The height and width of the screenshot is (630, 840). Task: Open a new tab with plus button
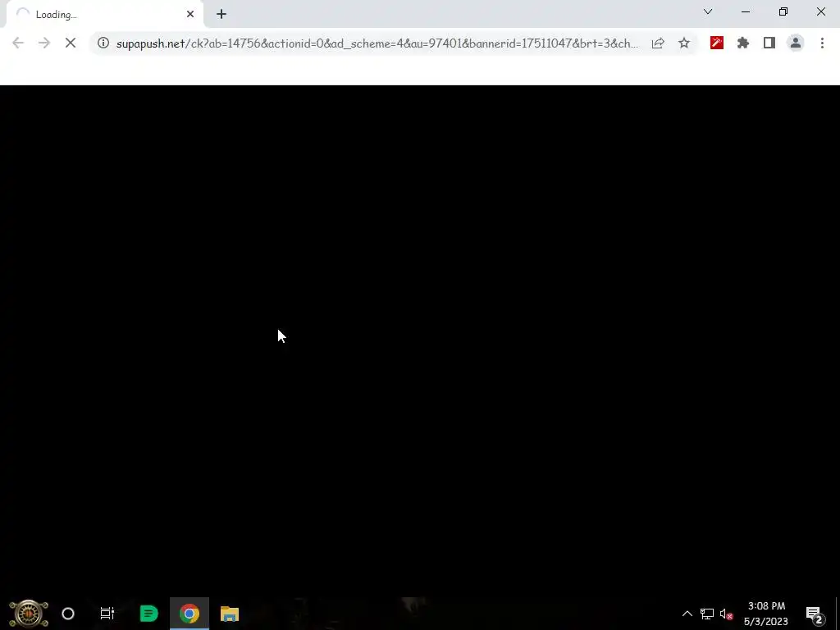point(221,15)
